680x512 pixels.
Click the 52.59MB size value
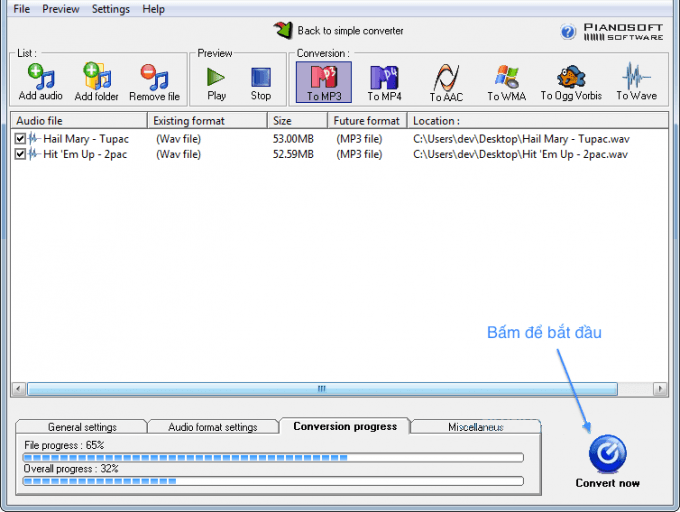click(293, 154)
